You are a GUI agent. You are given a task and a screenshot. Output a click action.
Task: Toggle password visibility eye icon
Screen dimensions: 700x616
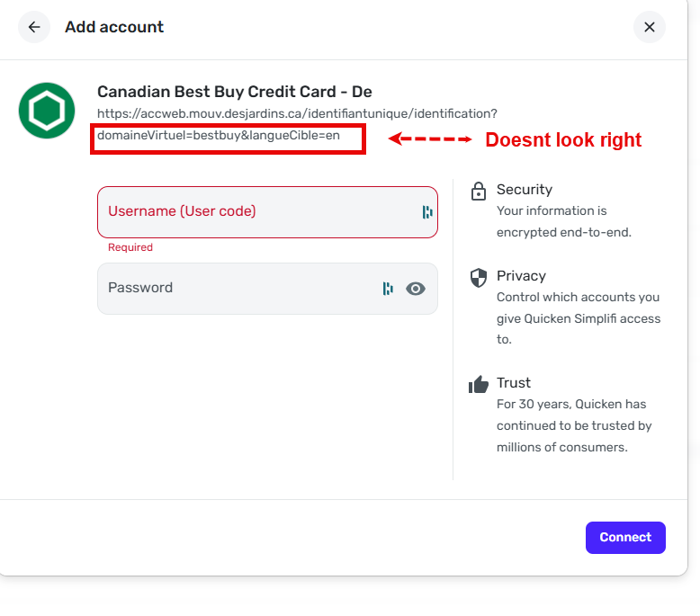click(x=416, y=289)
